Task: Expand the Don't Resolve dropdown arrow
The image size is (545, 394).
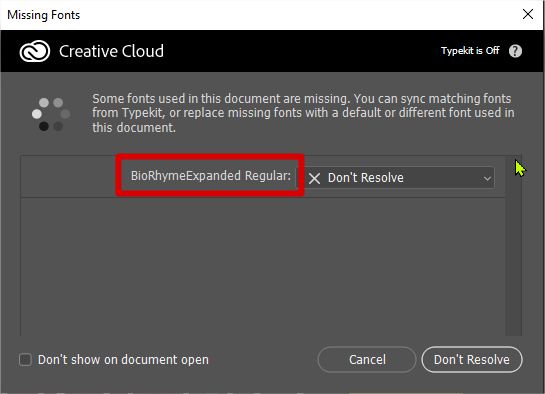Action: point(487,178)
